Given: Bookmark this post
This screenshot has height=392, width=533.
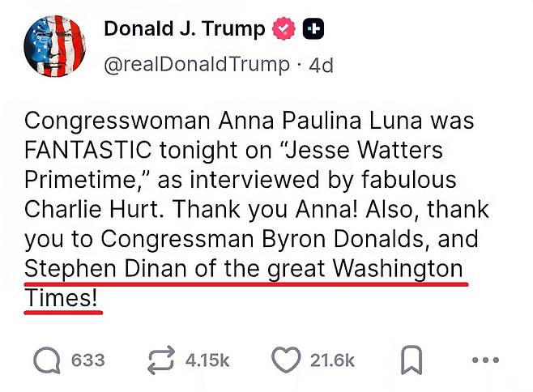Looking at the screenshot, I should tap(412, 360).
